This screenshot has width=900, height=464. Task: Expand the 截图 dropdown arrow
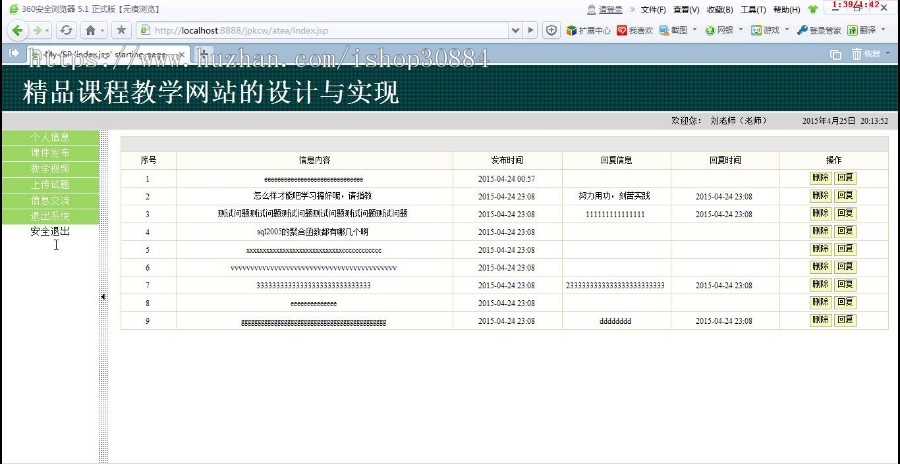coord(695,29)
